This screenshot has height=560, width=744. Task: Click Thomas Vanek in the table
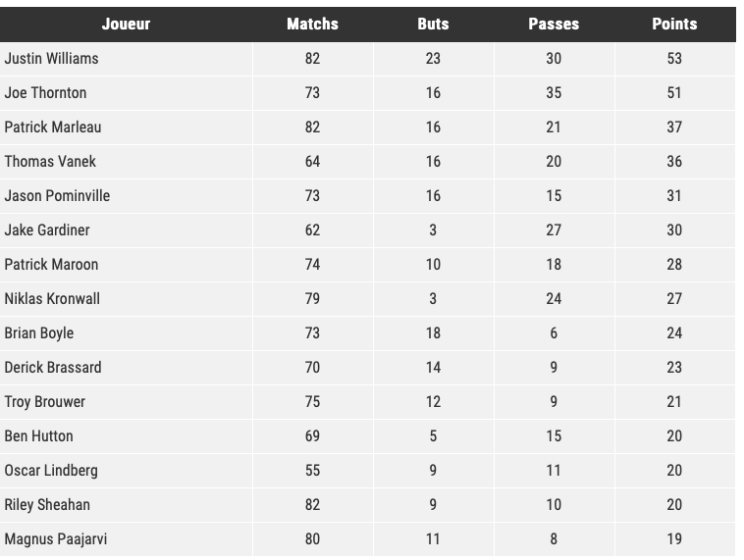click(x=50, y=161)
